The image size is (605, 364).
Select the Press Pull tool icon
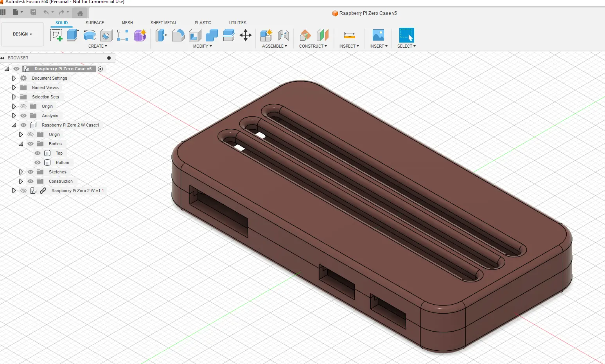tap(161, 35)
